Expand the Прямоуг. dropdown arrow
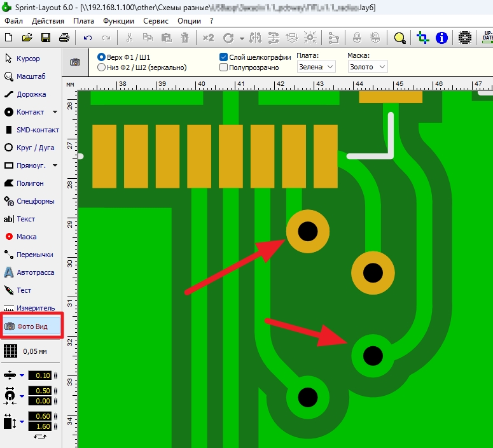The height and width of the screenshot is (448, 493). pos(55,165)
